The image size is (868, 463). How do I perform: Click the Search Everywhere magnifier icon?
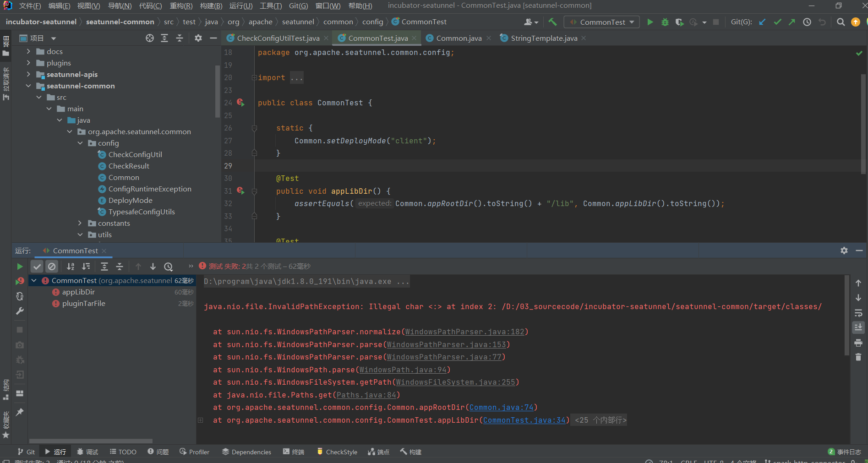point(841,22)
